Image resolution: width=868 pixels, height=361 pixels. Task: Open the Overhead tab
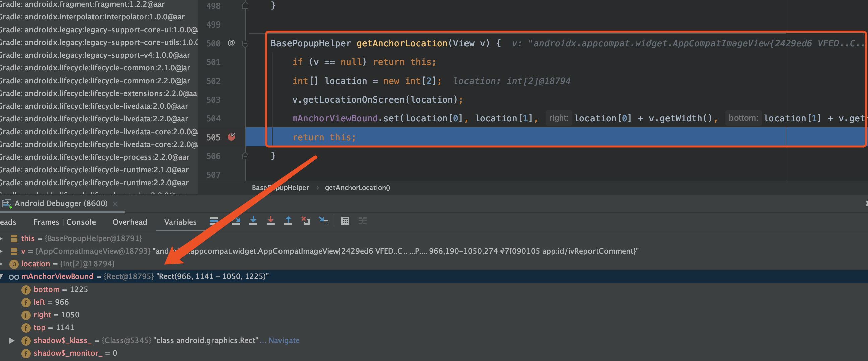[x=130, y=222]
